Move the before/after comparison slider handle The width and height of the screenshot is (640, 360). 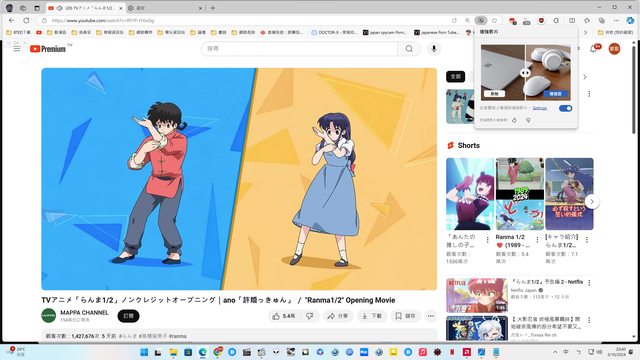tap(525, 73)
